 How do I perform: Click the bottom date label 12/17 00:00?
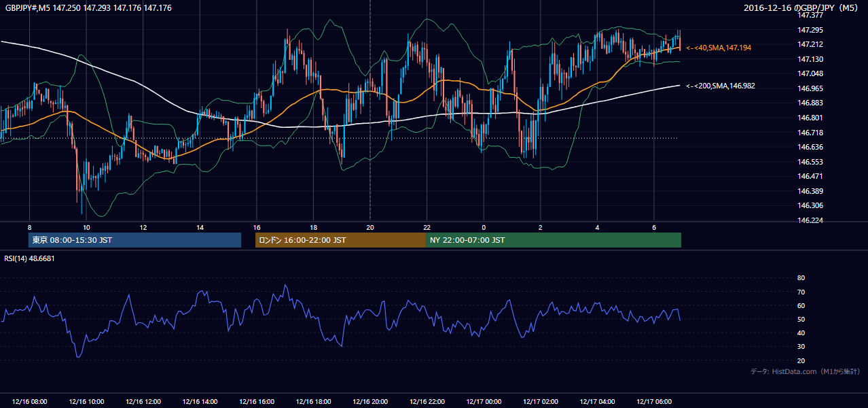point(484,402)
